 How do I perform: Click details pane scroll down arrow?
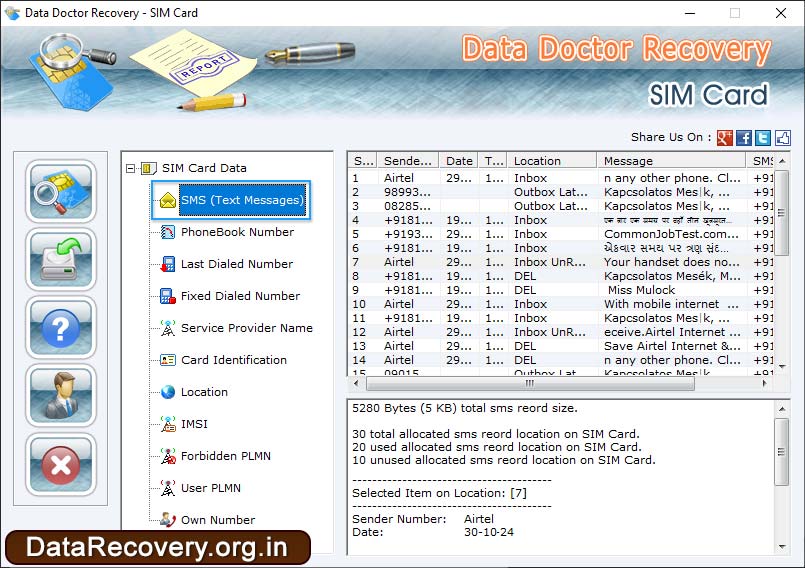(781, 546)
